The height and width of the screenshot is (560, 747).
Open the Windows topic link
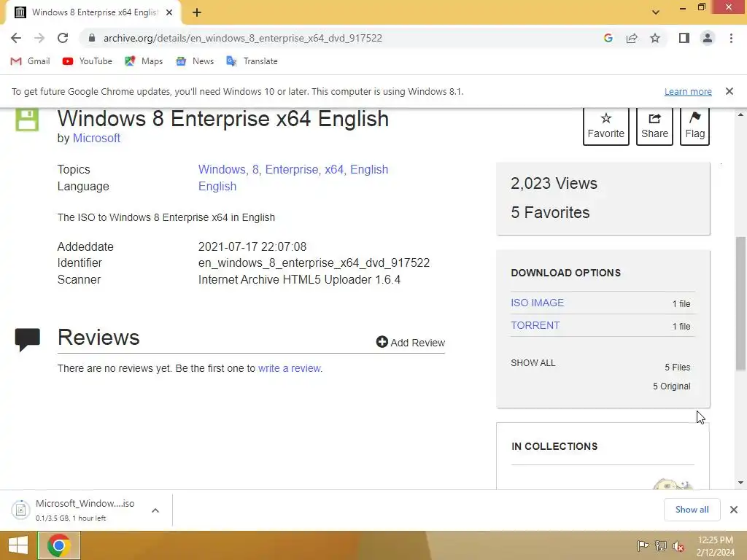tap(222, 169)
